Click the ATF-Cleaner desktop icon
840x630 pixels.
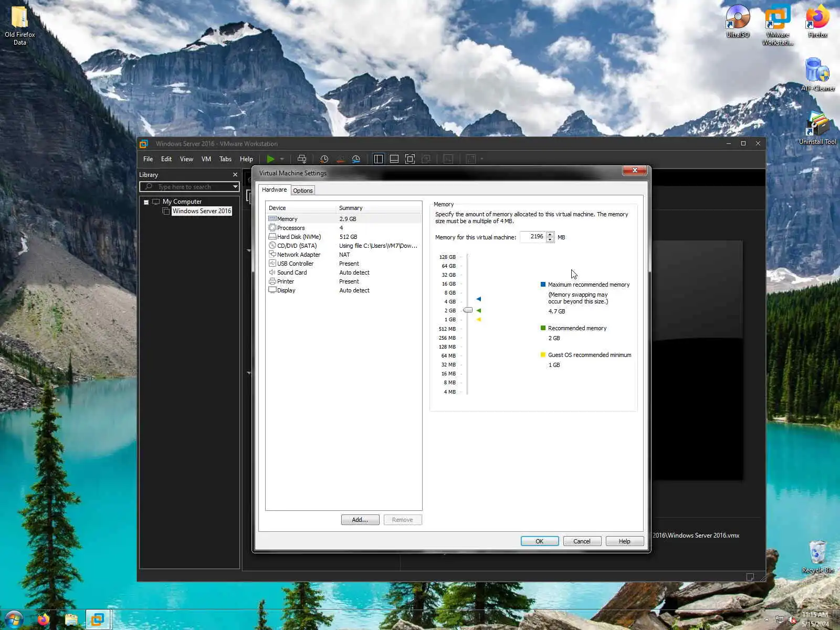coord(817,74)
